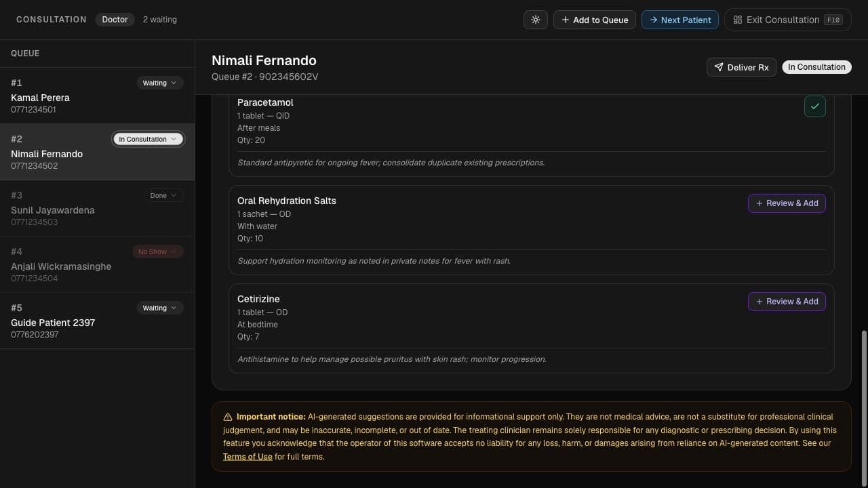868x488 pixels.
Task: Click the Paracetamol medication name
Action: click(265, 102)
